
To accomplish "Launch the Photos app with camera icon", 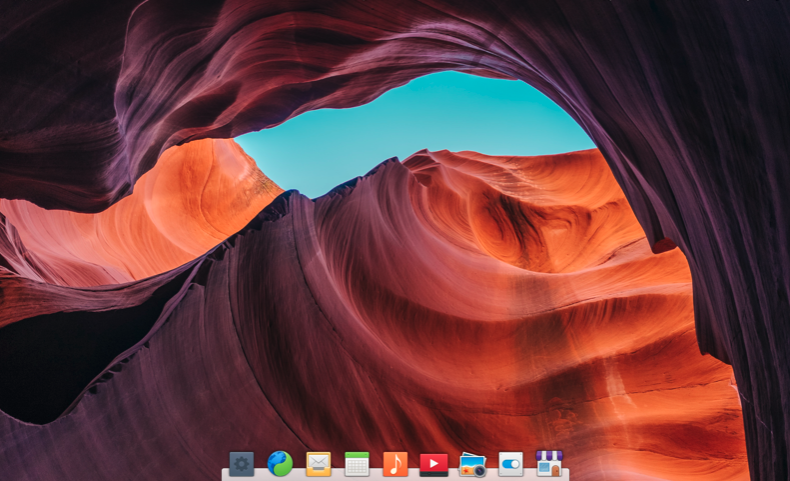I will coord(472,464).
